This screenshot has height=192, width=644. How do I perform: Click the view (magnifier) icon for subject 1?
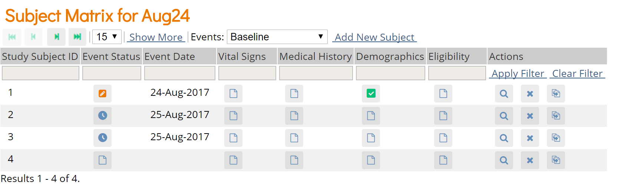pyautogui.click(x=503, y=94)
